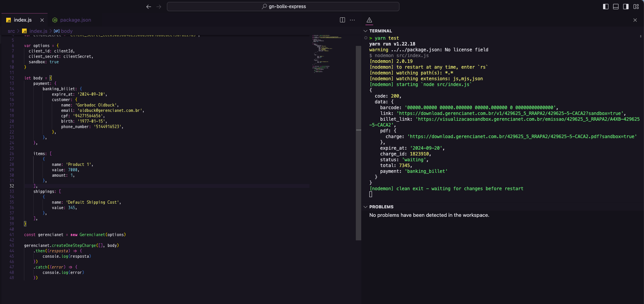644x304 pixels.
Task: Click the charge_id 1823910 value
Action: point(420,154)
